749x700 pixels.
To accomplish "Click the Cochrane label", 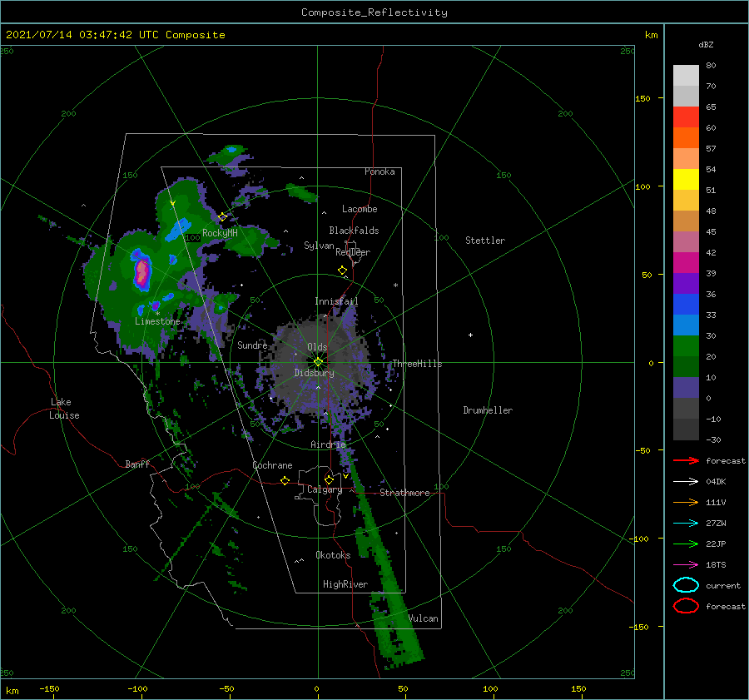I will 272,465.
